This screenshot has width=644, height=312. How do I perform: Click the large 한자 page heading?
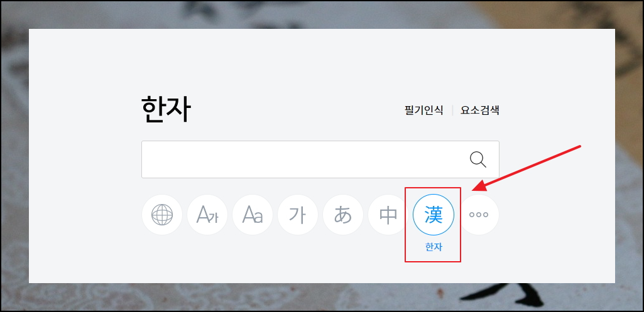point(166,109)
